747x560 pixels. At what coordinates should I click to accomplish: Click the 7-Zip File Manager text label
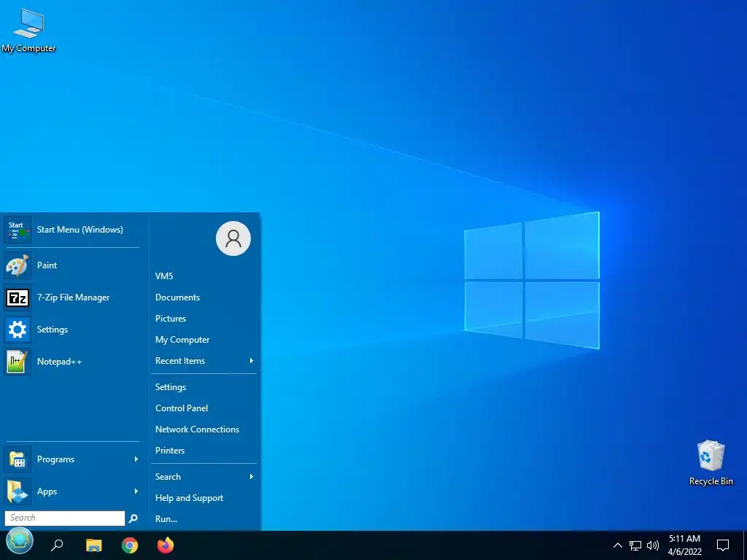(74, 297)
